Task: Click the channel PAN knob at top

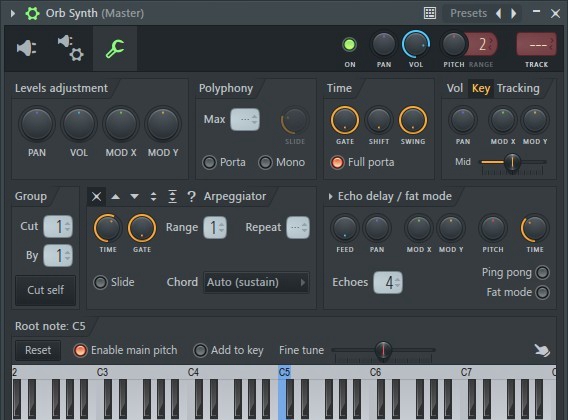Action: point(384,45)
